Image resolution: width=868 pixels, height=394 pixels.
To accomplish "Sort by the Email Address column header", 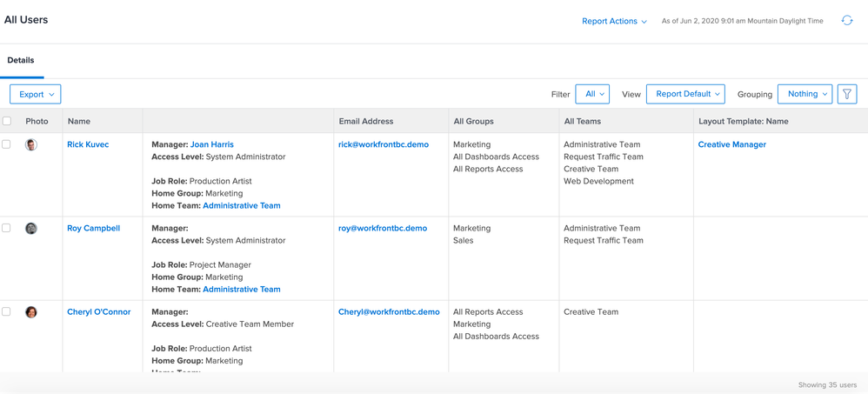I will (x=366, y=121).
